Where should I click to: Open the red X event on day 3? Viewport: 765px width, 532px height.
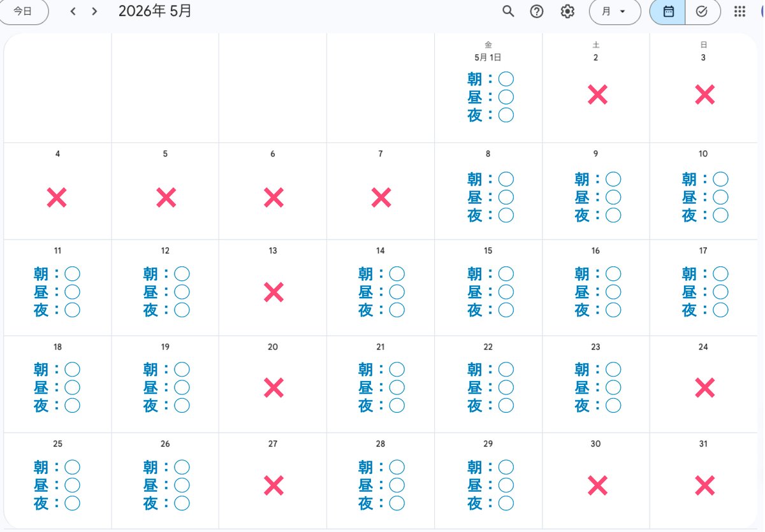pos(704,95)
